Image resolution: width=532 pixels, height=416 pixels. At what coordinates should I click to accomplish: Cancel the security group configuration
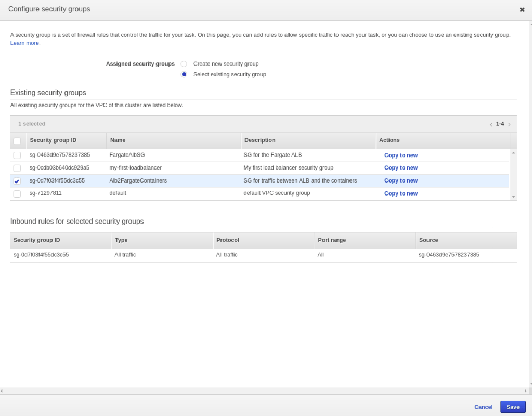click(x=483, y=407)
